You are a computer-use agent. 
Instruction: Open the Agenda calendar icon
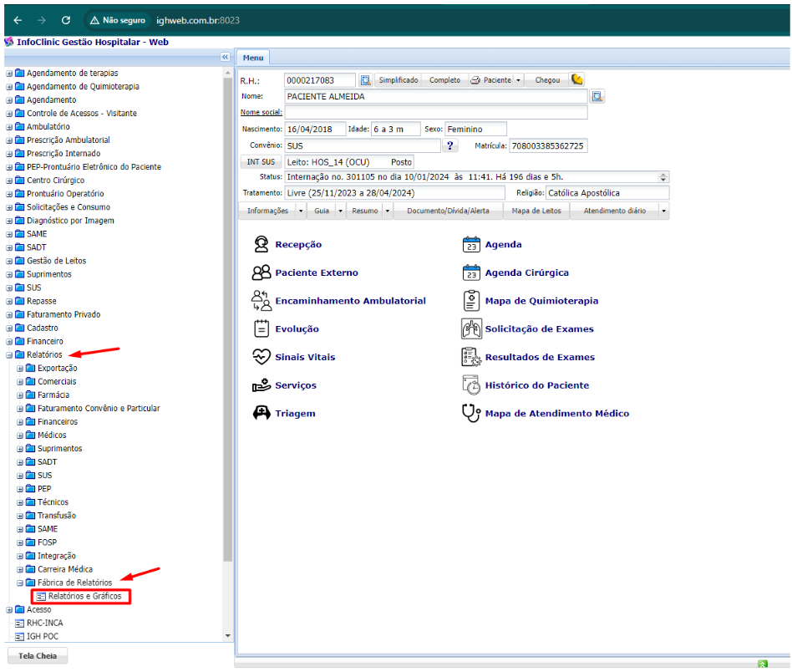(x=471, y=244)
